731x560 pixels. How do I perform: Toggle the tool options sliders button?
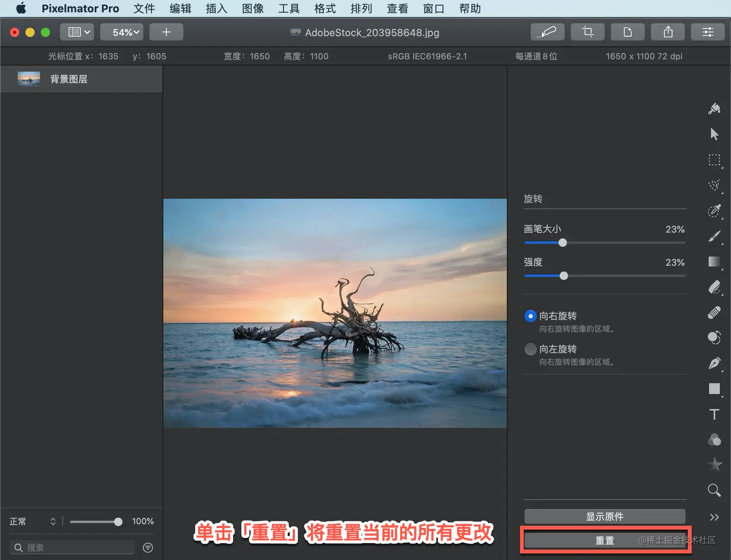coord(708,32)
